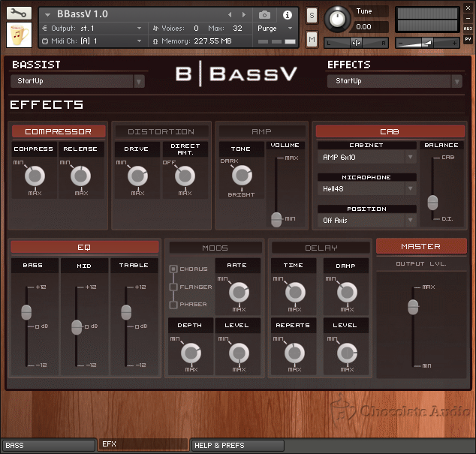
Task: Go to next instrument preset arrow
Action: click(x=244, y=14)
